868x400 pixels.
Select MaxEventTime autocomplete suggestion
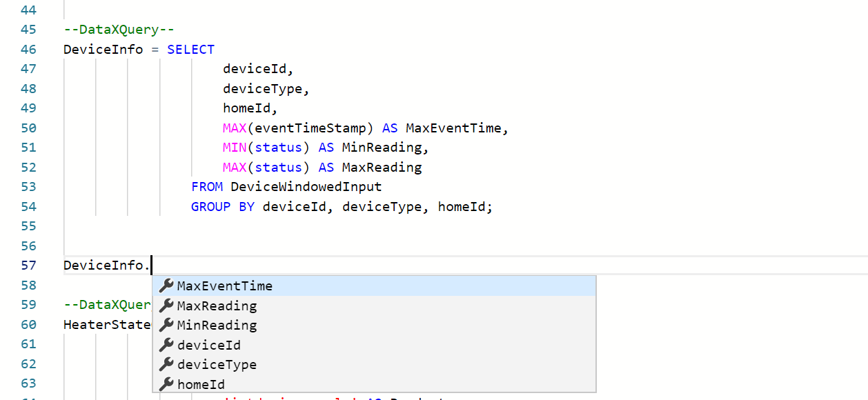click(374, 286)
